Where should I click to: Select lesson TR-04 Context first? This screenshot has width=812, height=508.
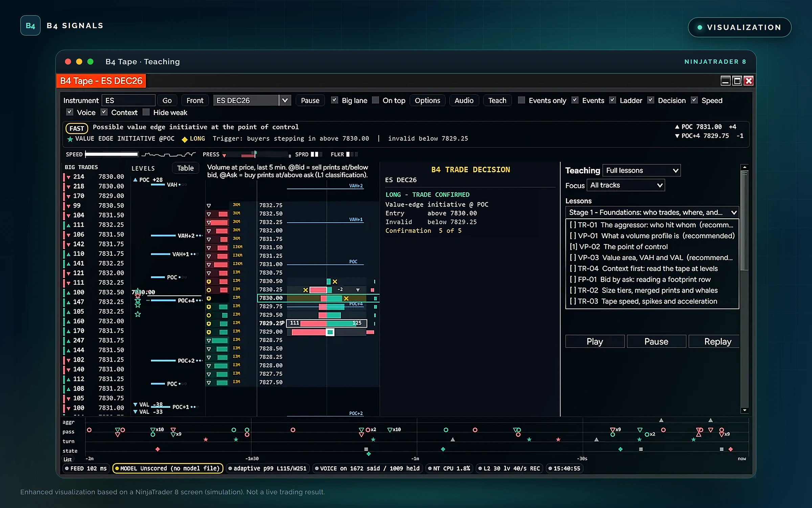tap(652, 269)
